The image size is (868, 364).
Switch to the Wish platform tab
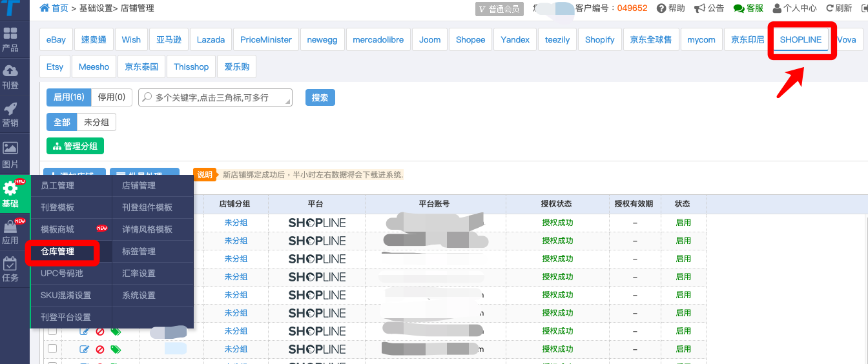(131, 39)
